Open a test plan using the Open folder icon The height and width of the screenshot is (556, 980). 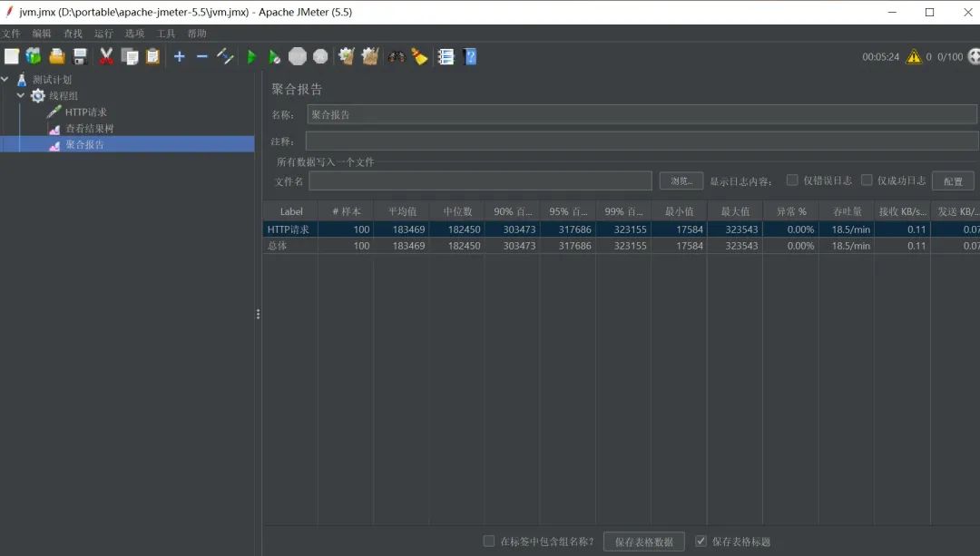[x=56, y=56]
